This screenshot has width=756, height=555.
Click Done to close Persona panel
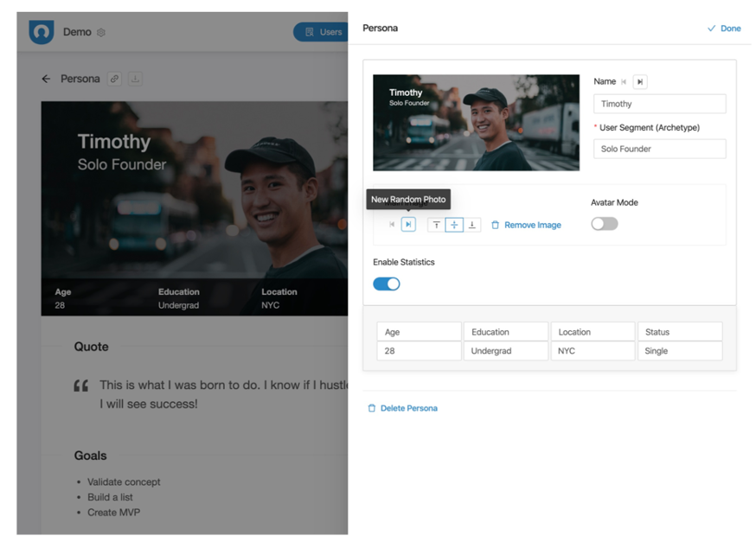tap(724, 29)
